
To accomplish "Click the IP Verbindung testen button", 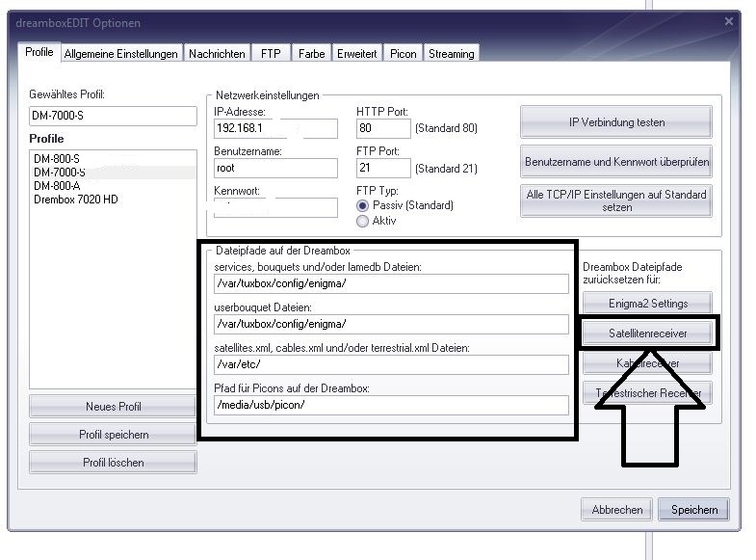I will point(616,122).
